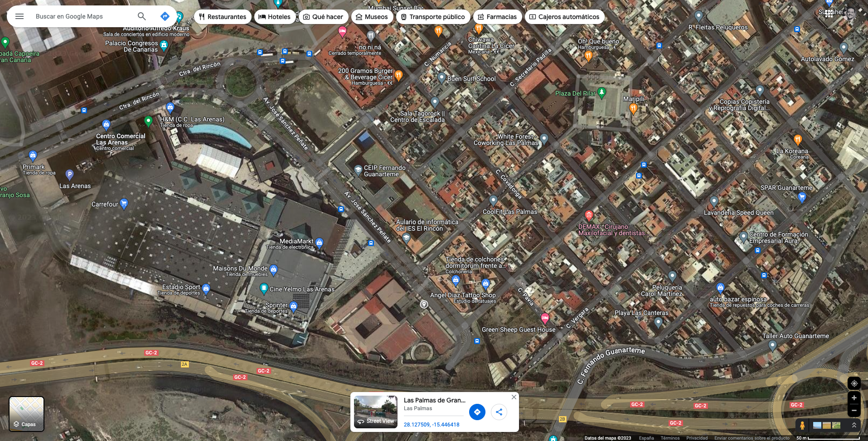868x441 pixels.
Task: Expand the imagery strip with chevrons
Action: (854, 425)
